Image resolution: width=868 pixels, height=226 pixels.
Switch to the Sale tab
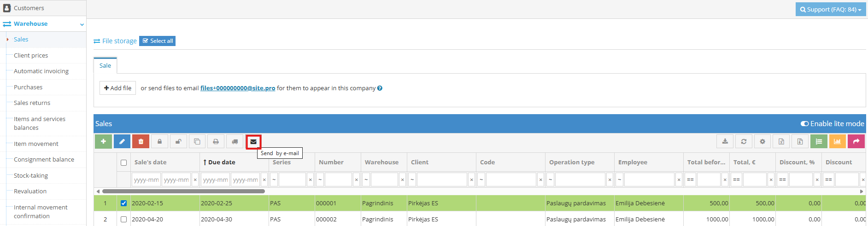[105, 66]
